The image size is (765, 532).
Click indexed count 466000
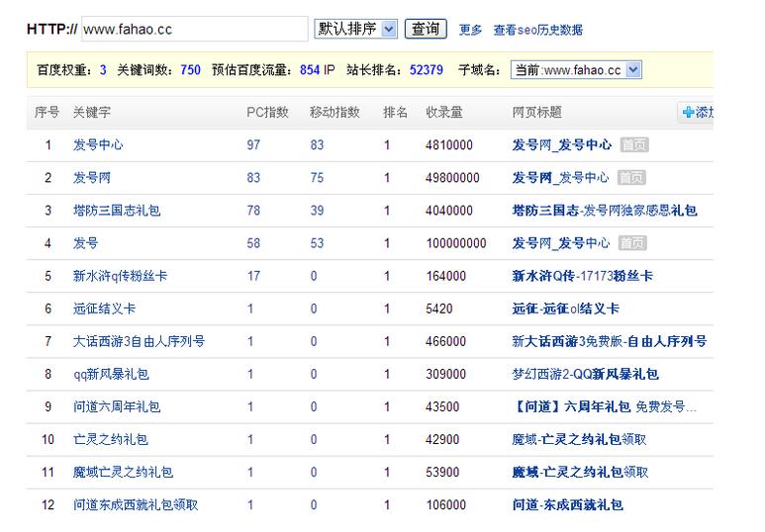(445, 341)
